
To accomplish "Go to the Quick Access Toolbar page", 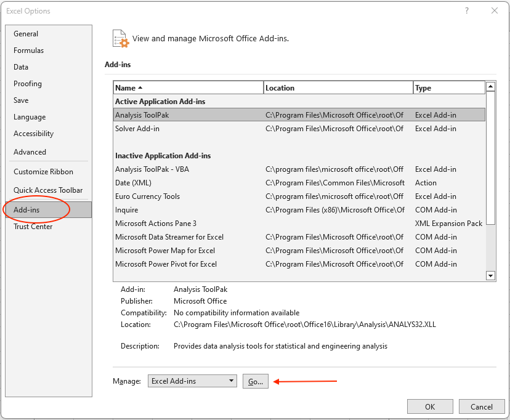I will [x=48, y=190].
